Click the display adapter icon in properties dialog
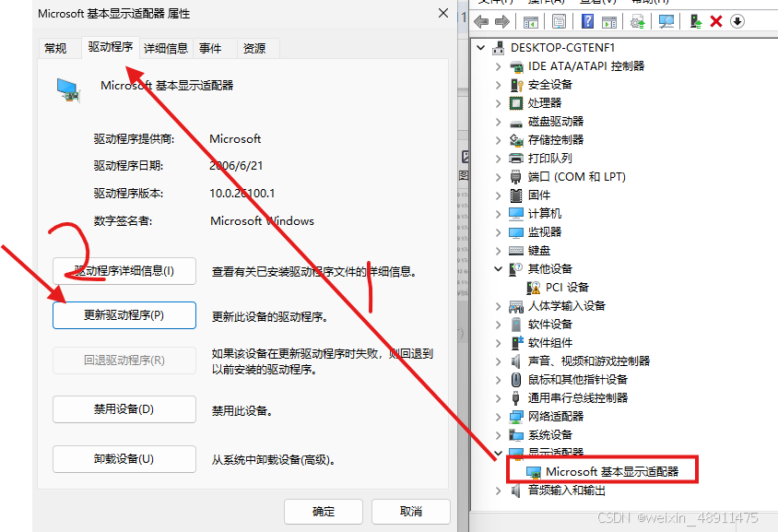 coord(68,90)
